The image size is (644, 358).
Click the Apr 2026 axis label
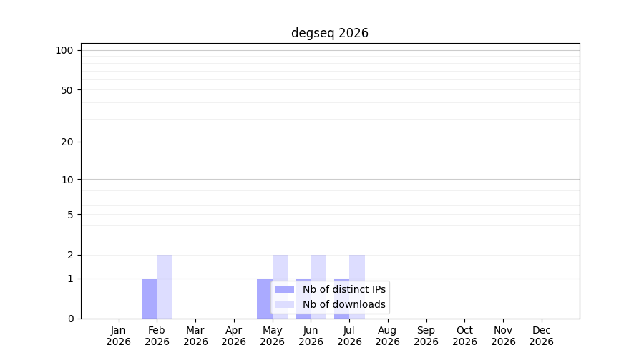(234, 336)
